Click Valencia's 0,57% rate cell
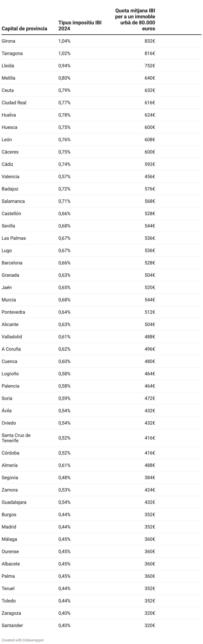Screen dimensions: 203x644 click(65, 176)
